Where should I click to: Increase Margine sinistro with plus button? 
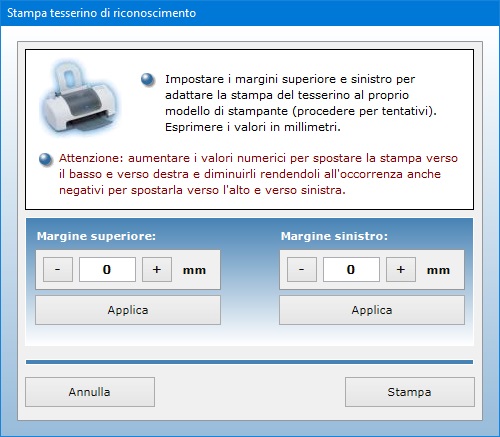pos(401,269)
